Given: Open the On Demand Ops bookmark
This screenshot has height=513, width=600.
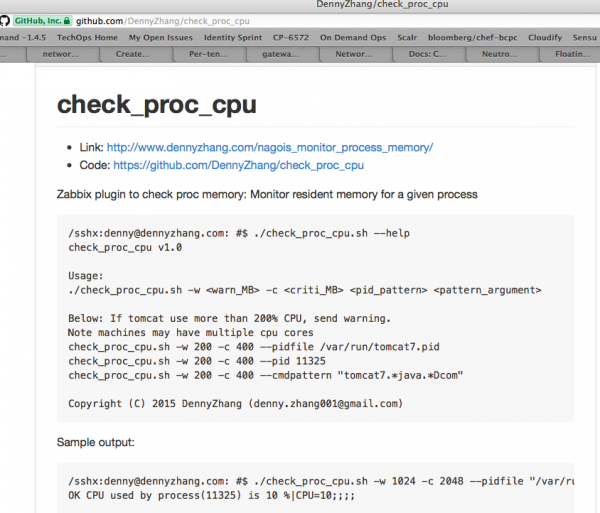Looking at the screenshot, I should 350,37.
